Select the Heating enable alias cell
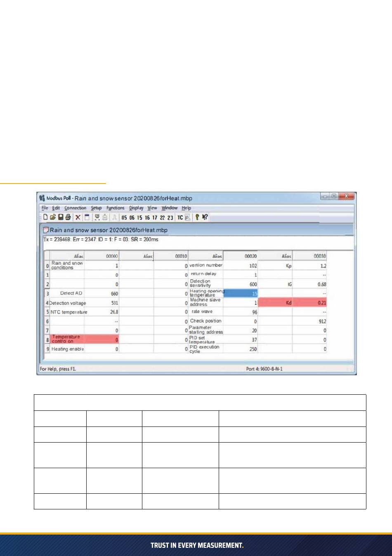 coord(67,349)
